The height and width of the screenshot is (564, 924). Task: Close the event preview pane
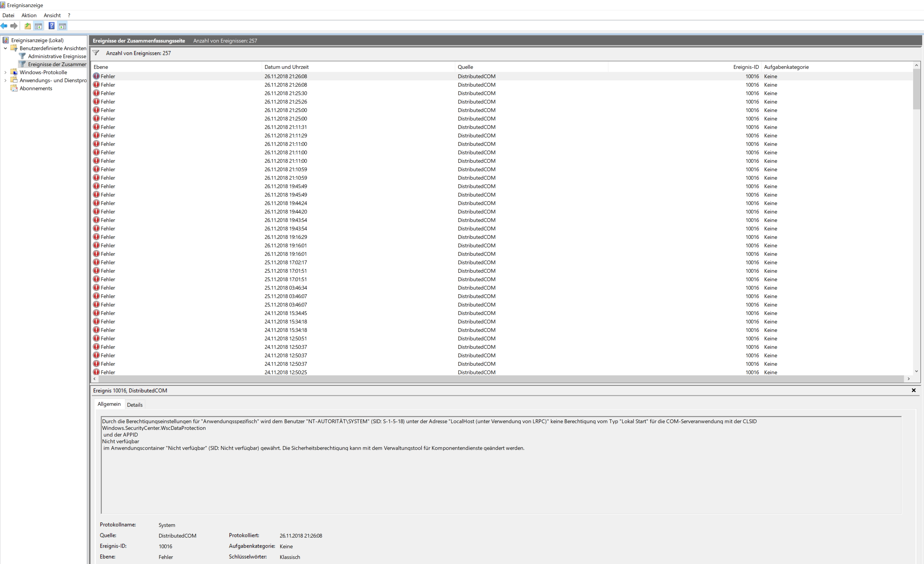click(914, 390)
